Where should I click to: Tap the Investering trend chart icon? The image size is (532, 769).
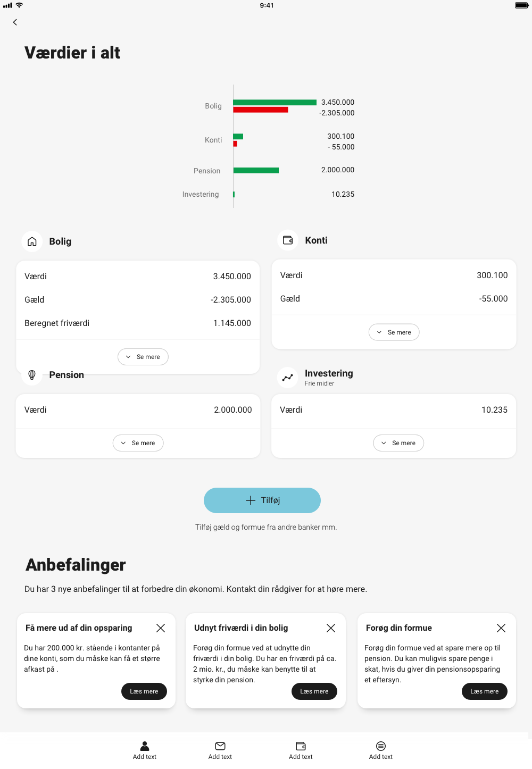click(287, 377)
